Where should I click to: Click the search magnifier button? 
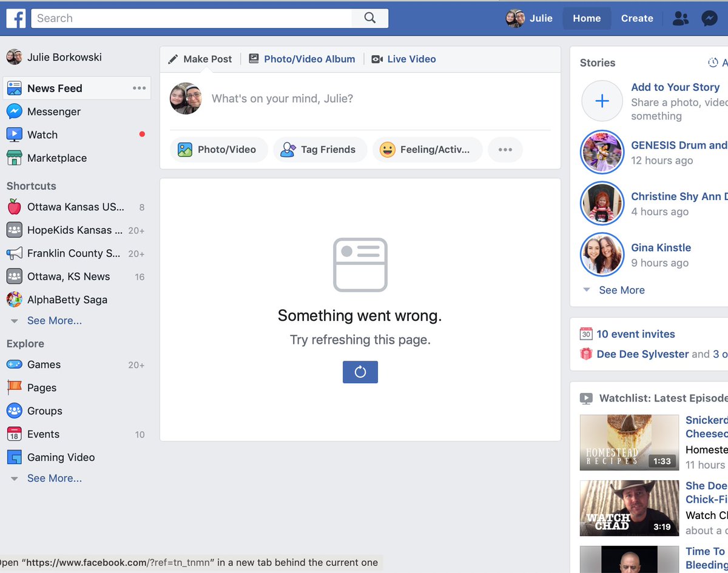[370, 18]
